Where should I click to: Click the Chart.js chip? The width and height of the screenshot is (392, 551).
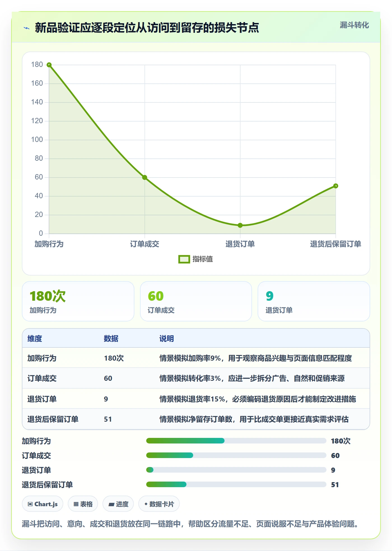[43, 504]
